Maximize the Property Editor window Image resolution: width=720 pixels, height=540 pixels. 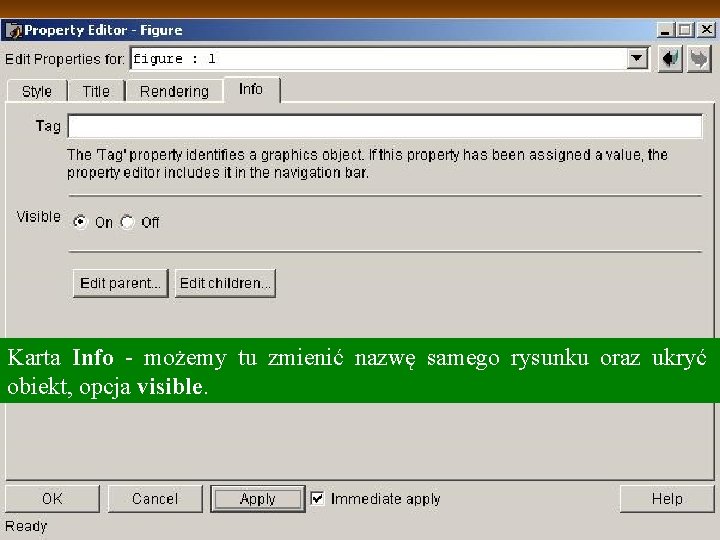coord(685,30)
